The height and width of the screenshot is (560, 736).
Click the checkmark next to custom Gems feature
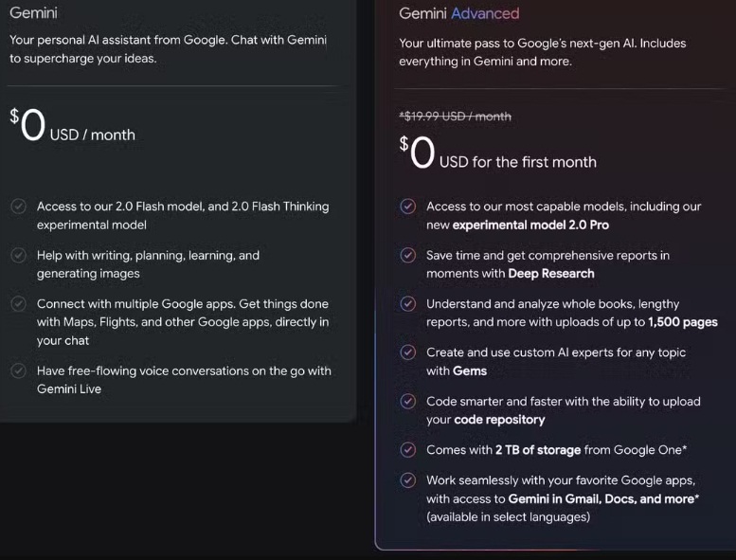click(407, 352)
